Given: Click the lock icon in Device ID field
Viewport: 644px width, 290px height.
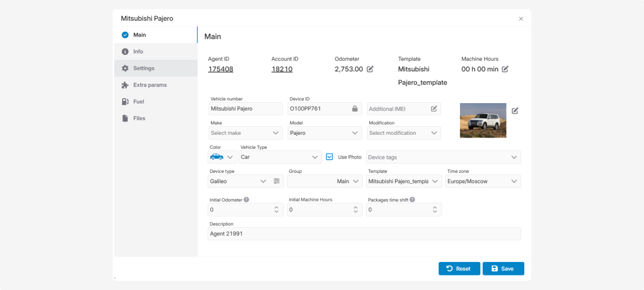Looking at the screenshot, I should (355, 108).
